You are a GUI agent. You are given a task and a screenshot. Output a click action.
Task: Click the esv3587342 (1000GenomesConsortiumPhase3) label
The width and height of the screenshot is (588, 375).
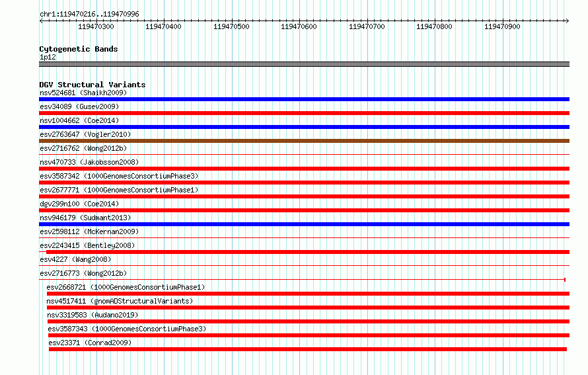pyautogui.click(x=119, y=176)
